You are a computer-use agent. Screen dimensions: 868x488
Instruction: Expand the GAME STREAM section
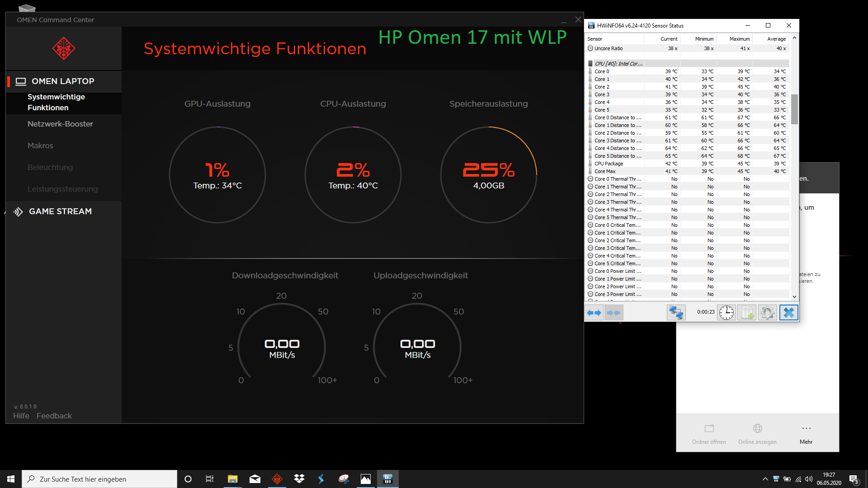click(x=60, y=211)
